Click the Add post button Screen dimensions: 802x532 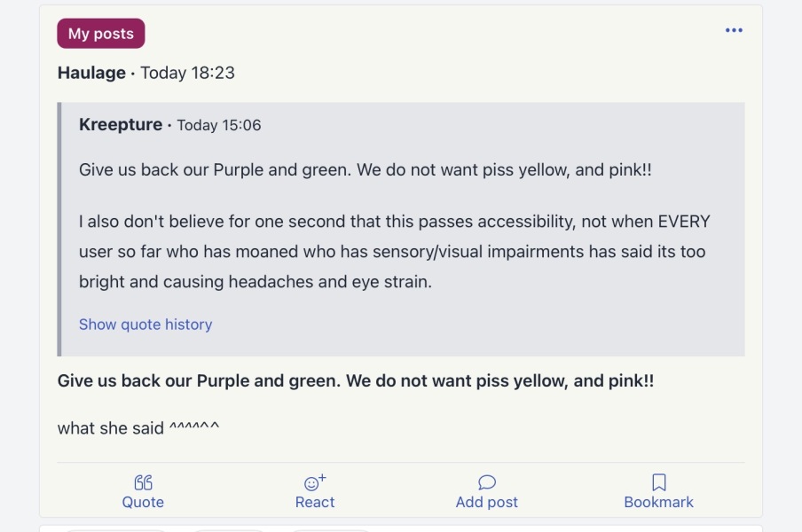487,491
